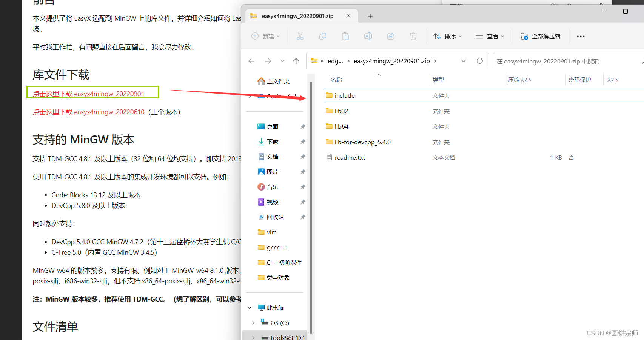Click download link easyx4mingw_20220610 on webpage
The height and width of the screenshot is (340, 644).
pyautogui.click(x=88, y=112)
